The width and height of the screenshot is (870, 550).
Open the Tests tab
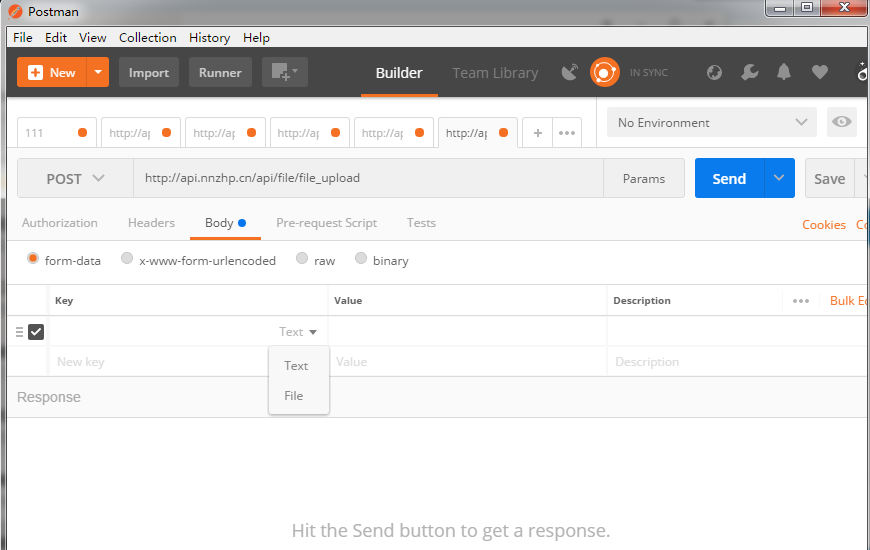(421, 223)
